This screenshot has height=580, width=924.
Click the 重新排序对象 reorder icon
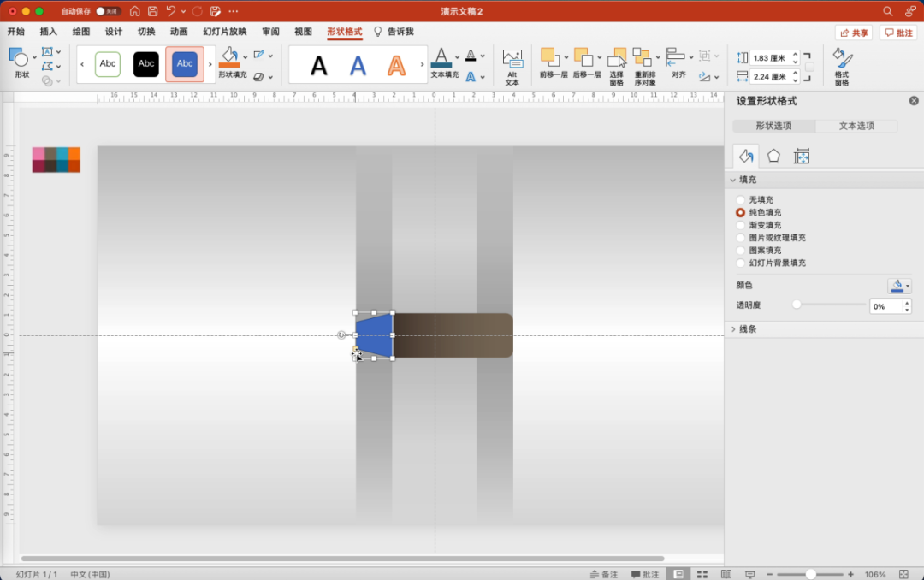pyautogui.click(x=642, y=58)
